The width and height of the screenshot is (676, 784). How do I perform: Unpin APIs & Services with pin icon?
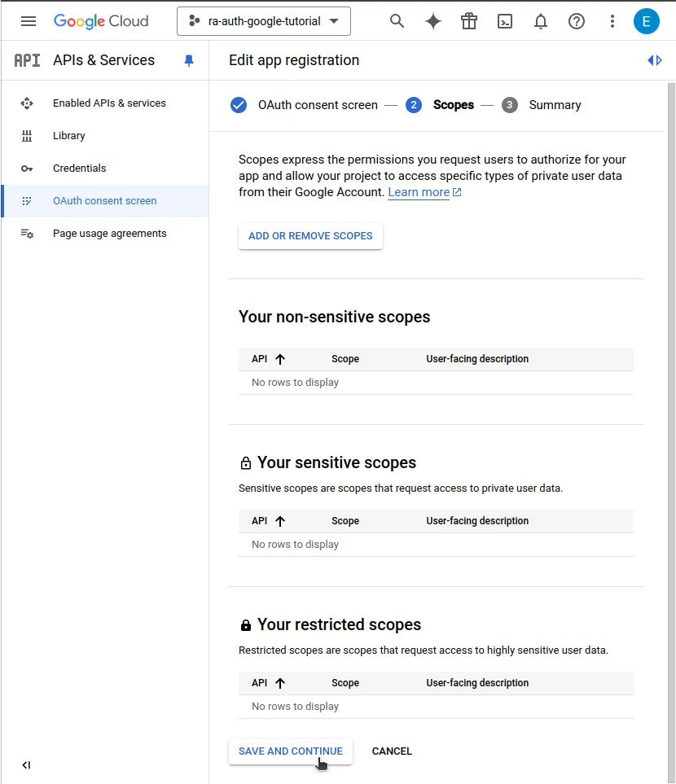[x=189, y=60]
